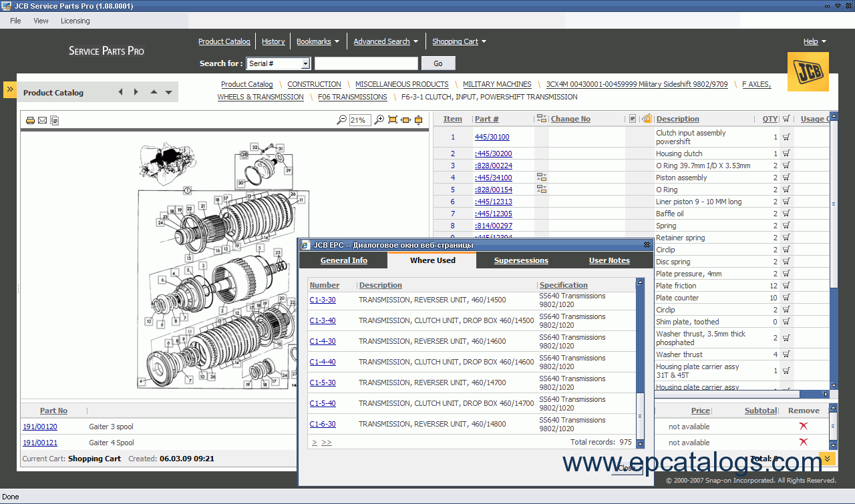Add Housing clutch to cart via its cart icon
855x504 pixels.
click(x=786, y=154)
